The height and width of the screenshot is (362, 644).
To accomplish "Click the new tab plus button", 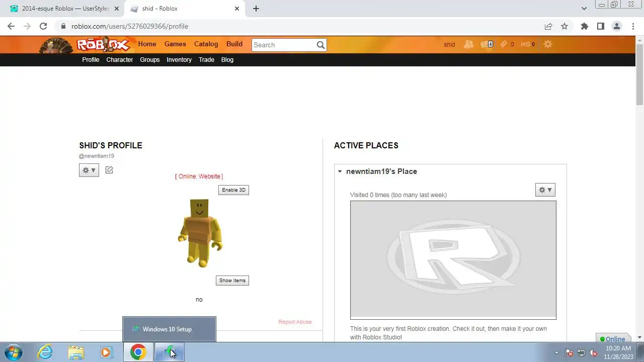I will pos(256,9).
